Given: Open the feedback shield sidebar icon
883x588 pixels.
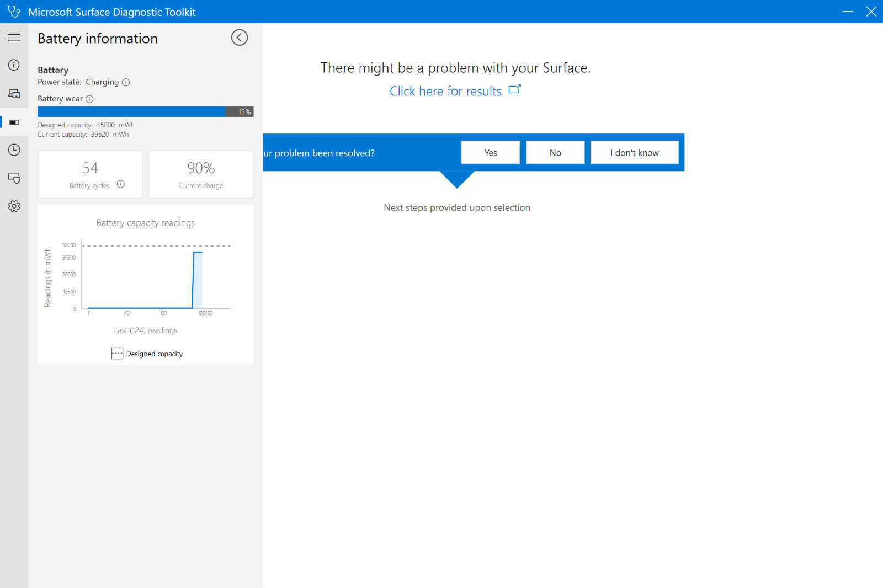Looking at the screenshot, I should pyautogui.click(x=14, y=178).
